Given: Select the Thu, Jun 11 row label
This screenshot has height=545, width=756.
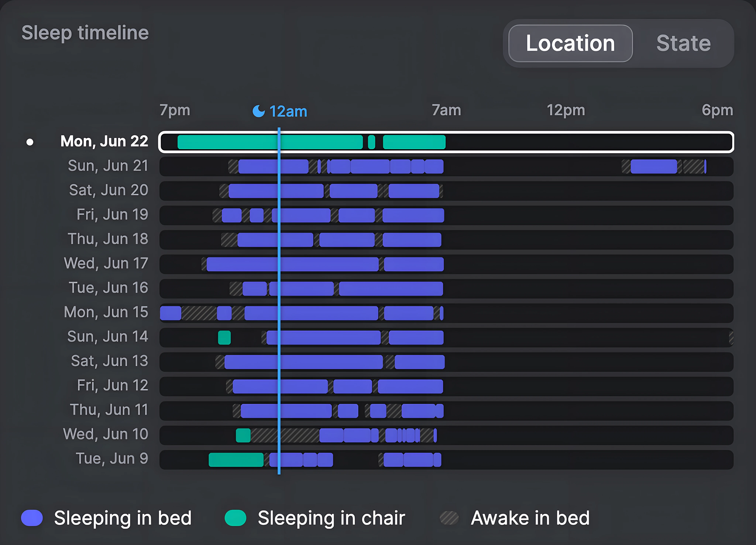Looking at the screenshot, I should point(109,410).
